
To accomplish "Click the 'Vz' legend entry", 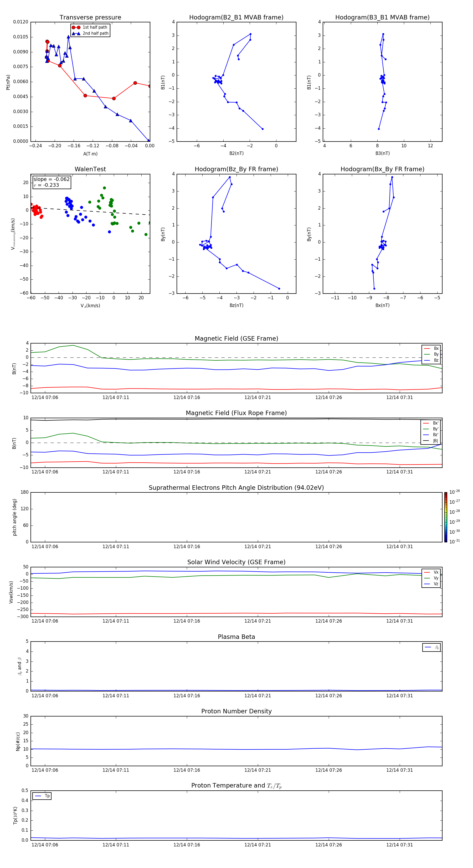I will 431,584.
